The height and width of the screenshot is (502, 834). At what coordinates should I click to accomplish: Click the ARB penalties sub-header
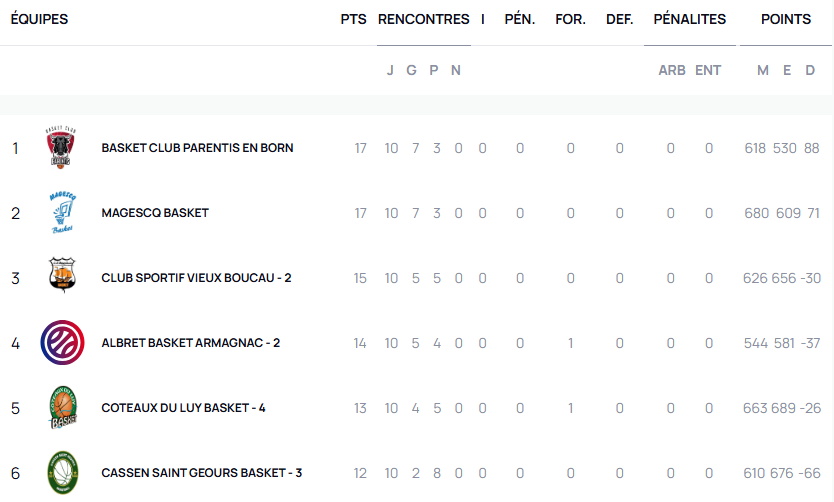click(671, 70)
